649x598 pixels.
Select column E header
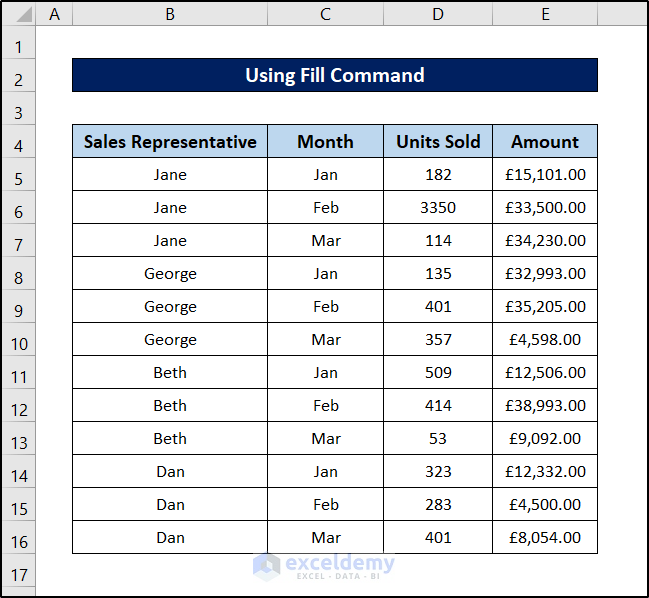coord(545,14)
